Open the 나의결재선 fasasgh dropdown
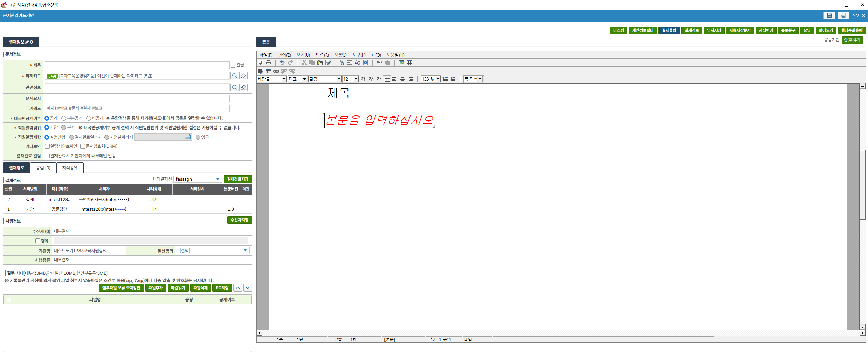Screen dimensions: 868x355 point(217,179)
